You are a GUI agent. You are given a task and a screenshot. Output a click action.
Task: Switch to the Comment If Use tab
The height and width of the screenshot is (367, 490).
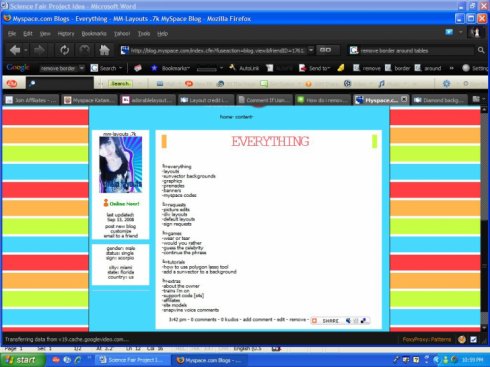pos(265,100)
